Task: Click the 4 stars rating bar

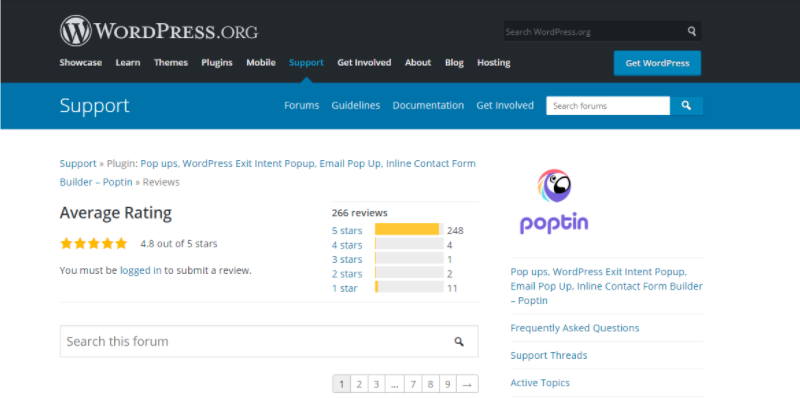Action: pos(409,243)
